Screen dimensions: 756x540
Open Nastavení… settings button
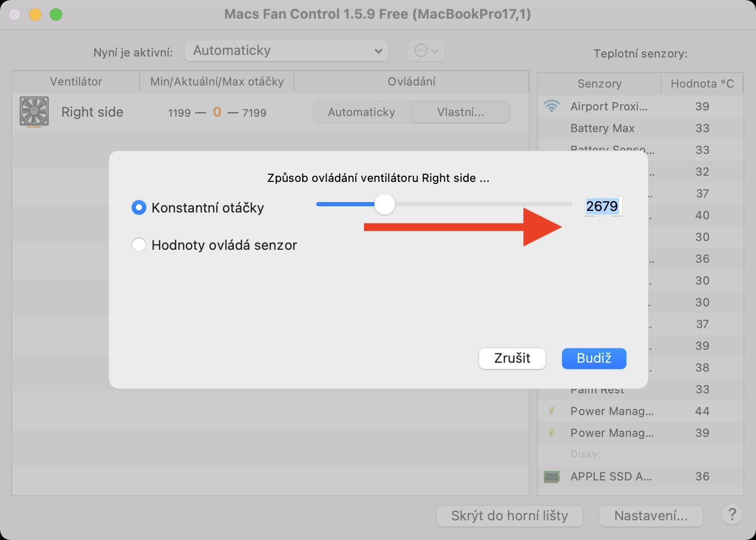(x=651, y=516)
